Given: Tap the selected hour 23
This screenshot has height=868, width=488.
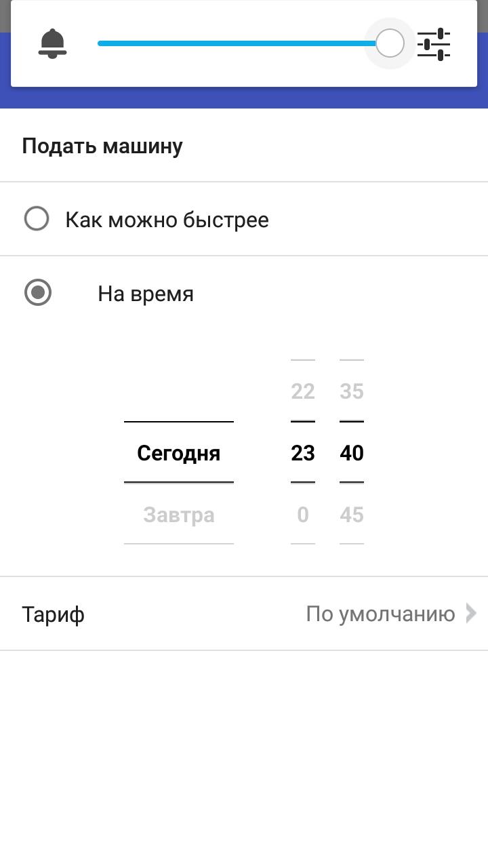Looking at the screenshot, I should 303,453.
